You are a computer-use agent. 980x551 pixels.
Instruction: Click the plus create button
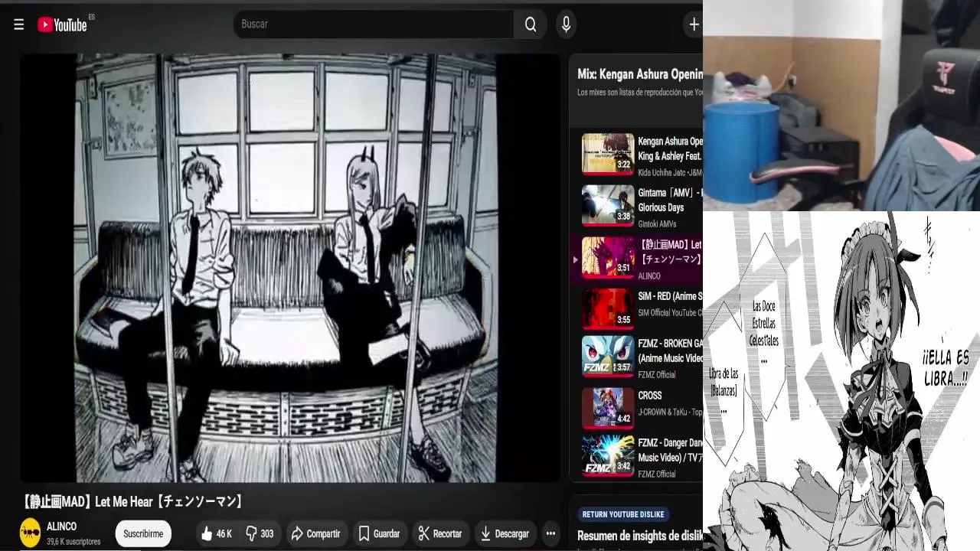694,24
